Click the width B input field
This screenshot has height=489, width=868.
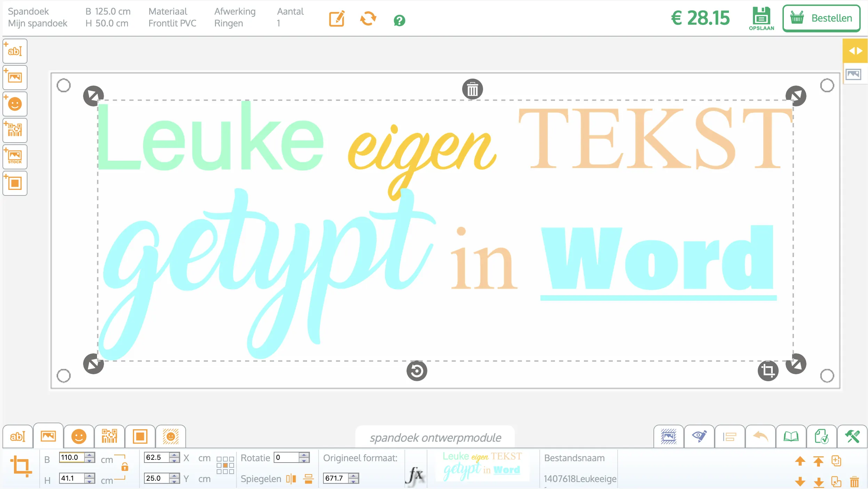(72, 458)
